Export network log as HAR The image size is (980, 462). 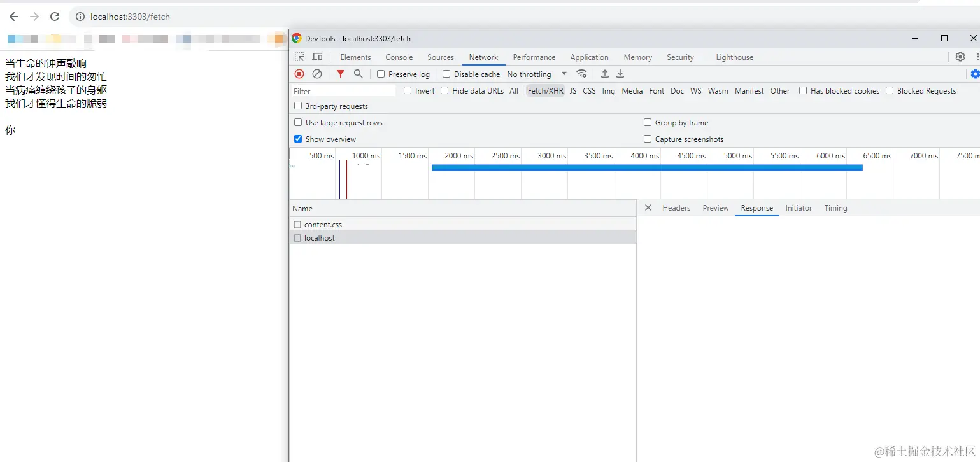click(620, 74)
